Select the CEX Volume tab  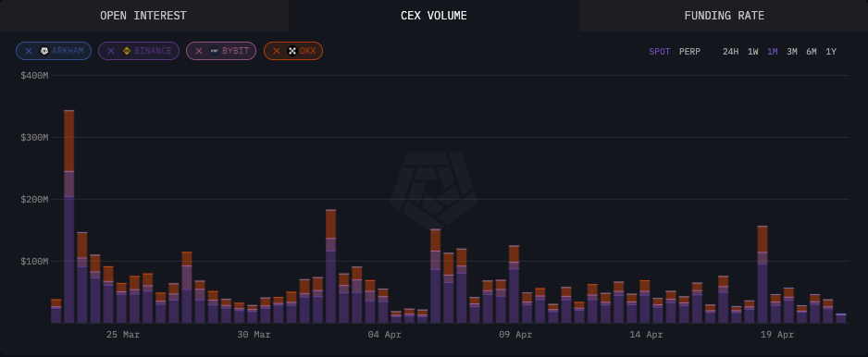point(434,16)
